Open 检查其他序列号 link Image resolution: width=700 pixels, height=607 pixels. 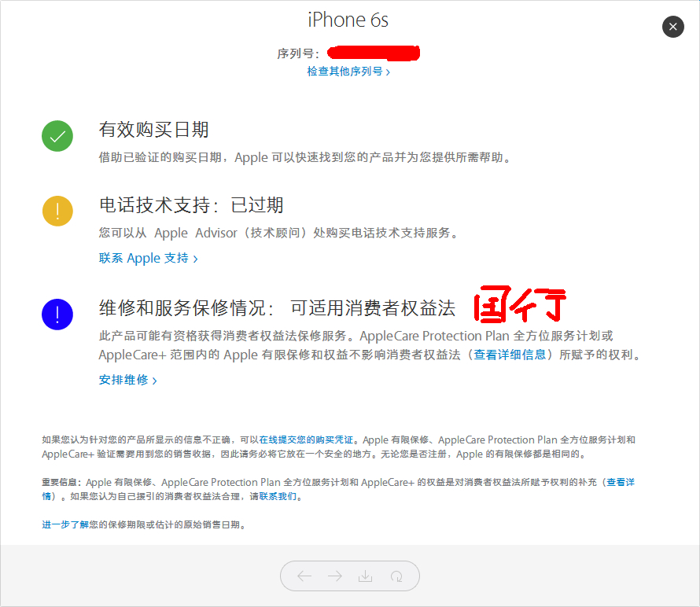(348, 72)
